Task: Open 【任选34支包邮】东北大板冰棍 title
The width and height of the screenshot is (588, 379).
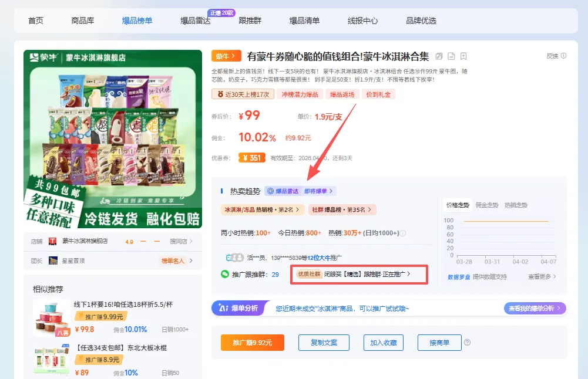Action: [x=120, y=348]
